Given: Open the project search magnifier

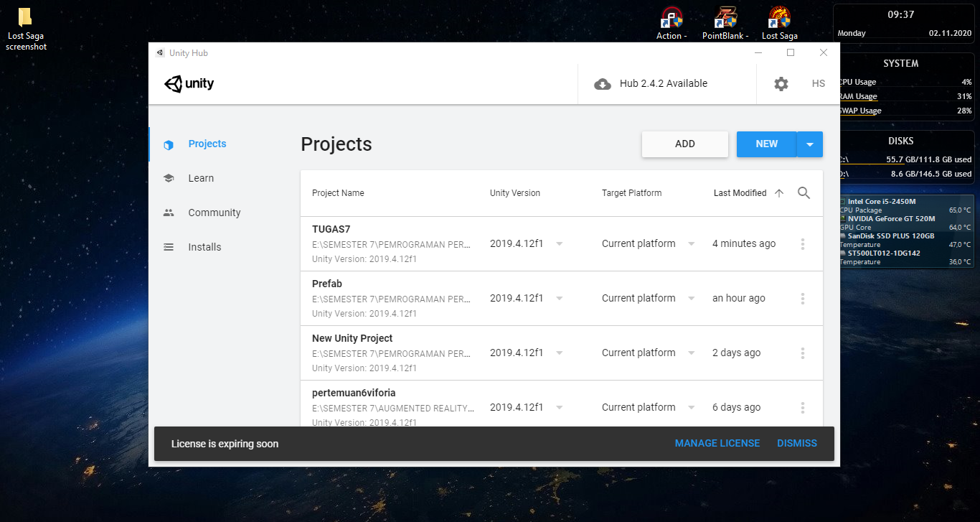Looking at the screenshot, I should point(804,193).
